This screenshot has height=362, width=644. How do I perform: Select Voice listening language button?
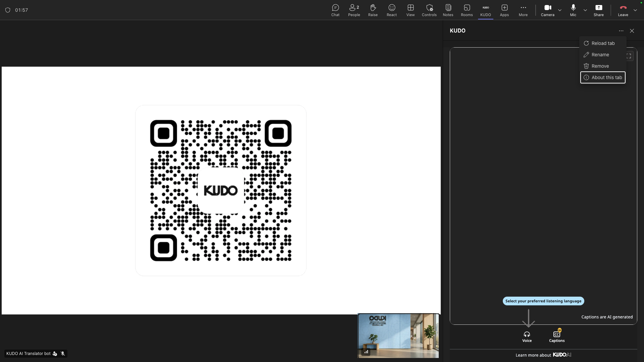(527, 337)
